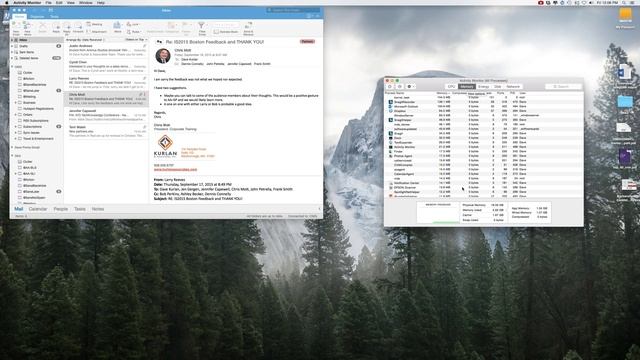Image resolution: width=640 pixels, height=360 pixels.
Task: Click the New Email icon in Outlook
Action: [16, 27]
